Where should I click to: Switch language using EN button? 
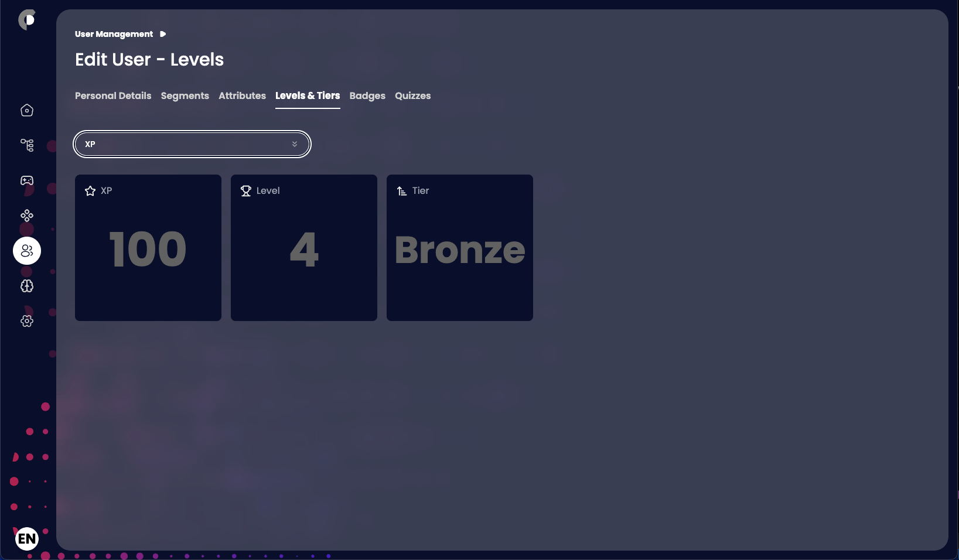pyautogui.click(x=27, y=538)
